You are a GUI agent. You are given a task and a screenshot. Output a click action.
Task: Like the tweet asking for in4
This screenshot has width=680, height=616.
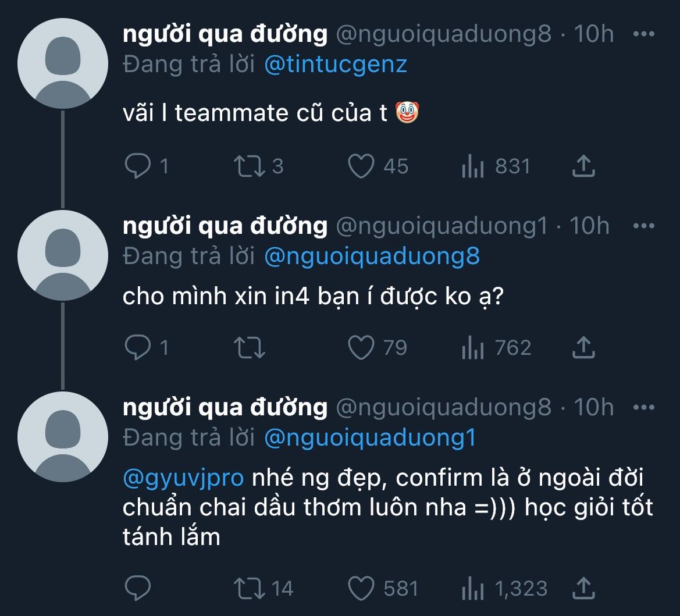click(x=361, y=348)
